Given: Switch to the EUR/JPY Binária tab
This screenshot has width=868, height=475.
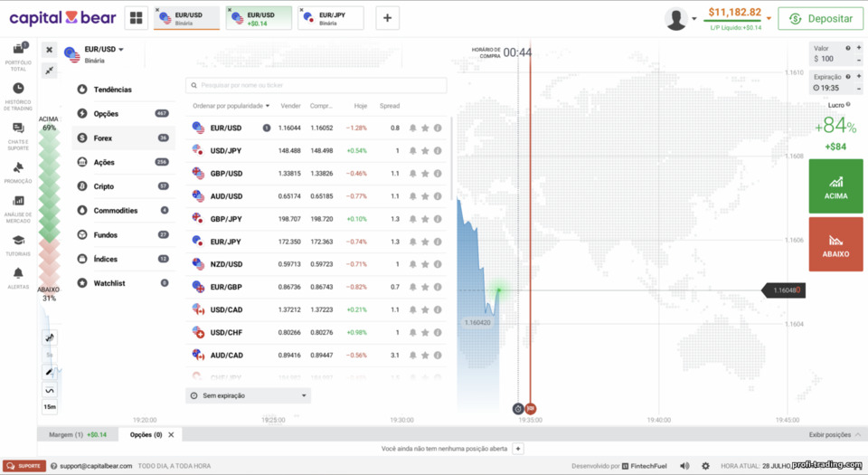Looking at the screenshot, I should (331, 18).
